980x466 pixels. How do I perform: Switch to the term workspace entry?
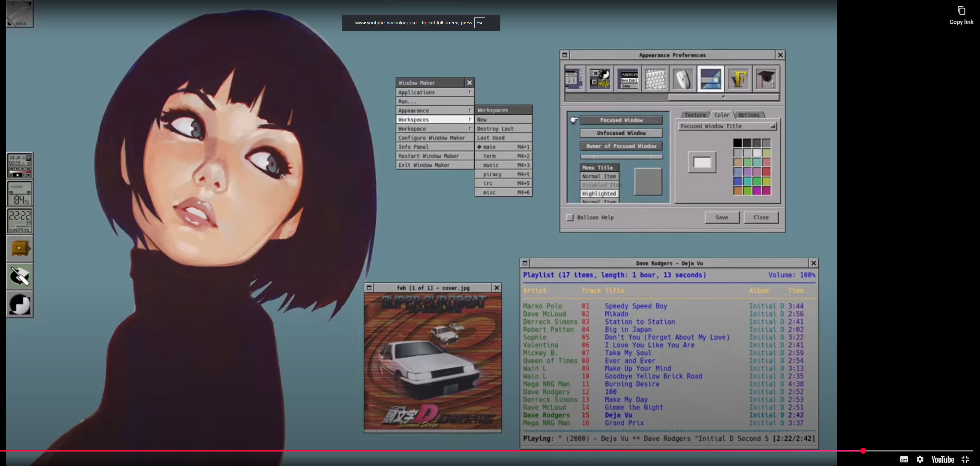[503, 156]
